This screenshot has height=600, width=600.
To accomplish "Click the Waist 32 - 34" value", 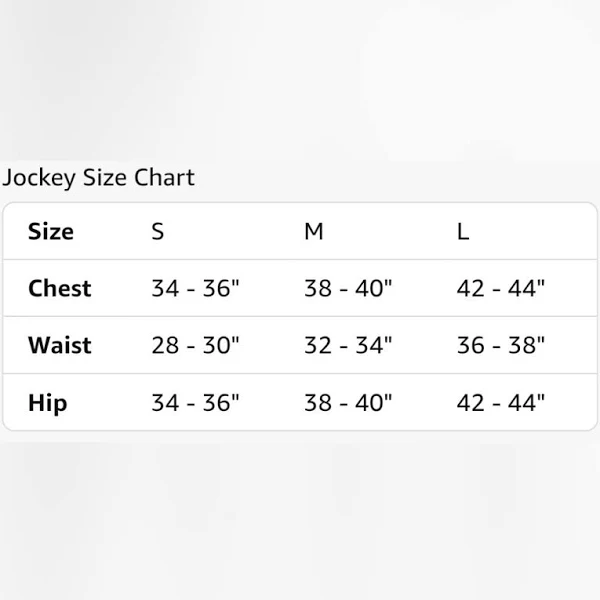I will click(348, 346).
